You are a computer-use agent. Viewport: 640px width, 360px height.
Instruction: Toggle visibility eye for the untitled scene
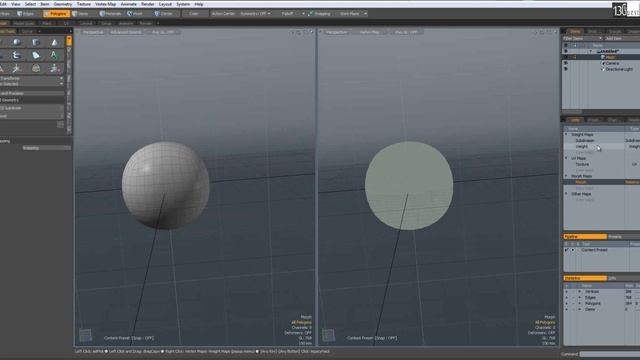[566, 51]
